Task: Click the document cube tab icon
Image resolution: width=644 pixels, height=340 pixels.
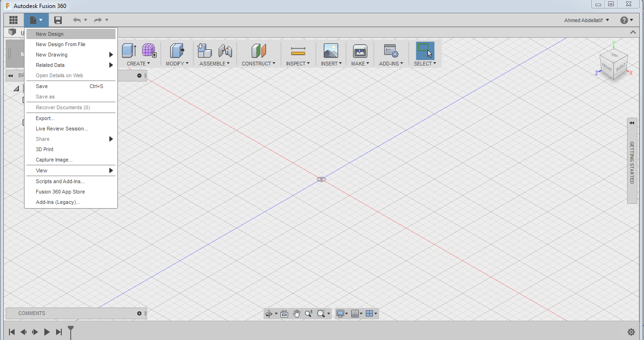Action: click(x=12, y=32)
